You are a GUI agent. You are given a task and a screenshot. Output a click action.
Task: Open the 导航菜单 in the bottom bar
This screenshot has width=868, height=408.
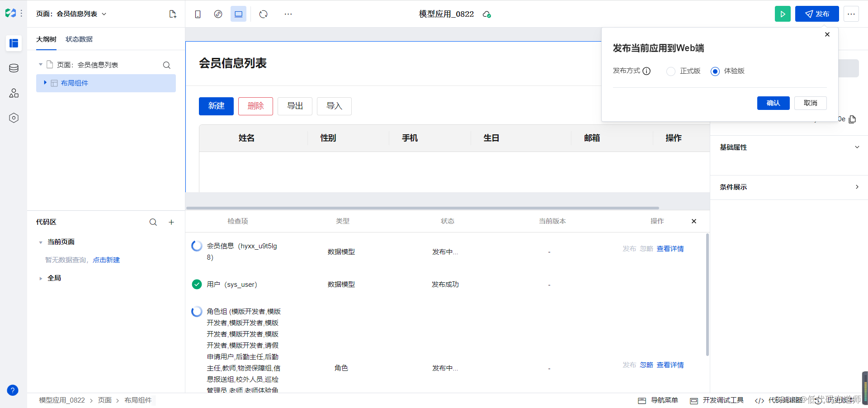(658, 400)
